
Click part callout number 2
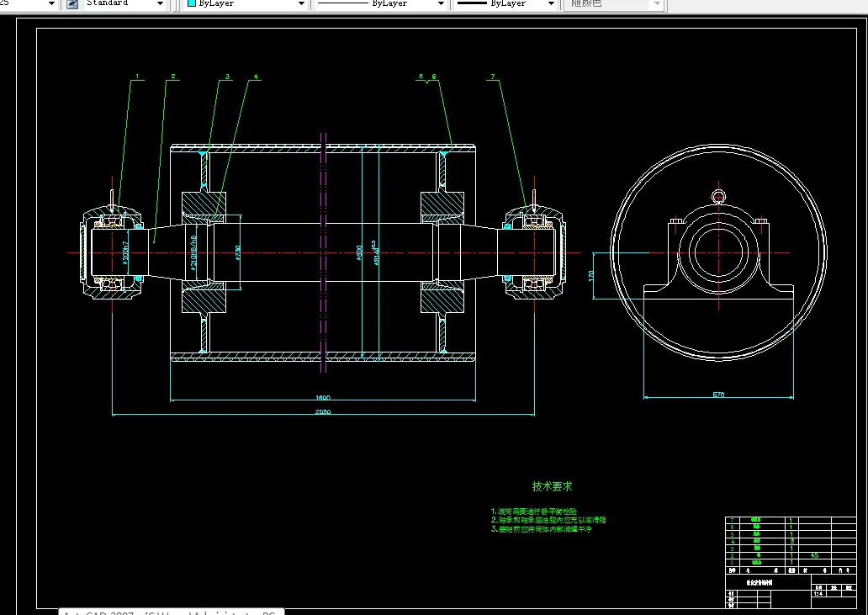click(x=173, y=77)
